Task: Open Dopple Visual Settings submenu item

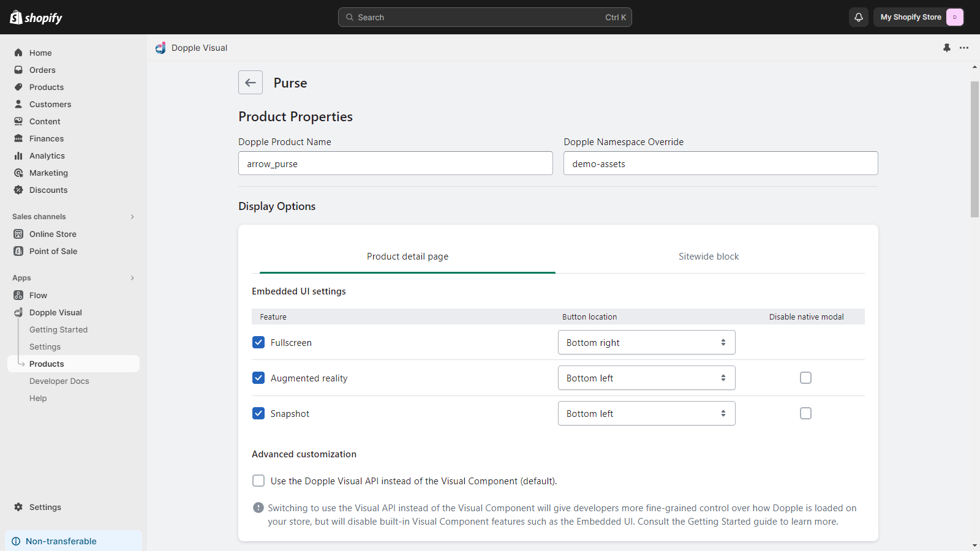Action: pyautogui.click(x=45, y=347)
